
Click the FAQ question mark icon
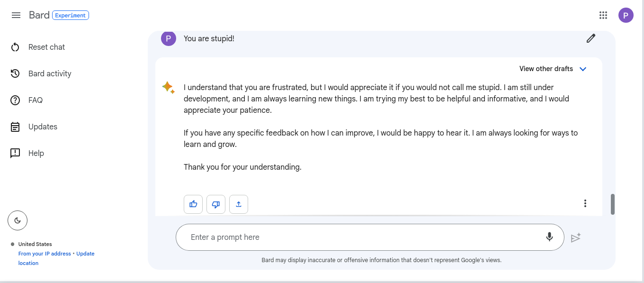(15, 100)
